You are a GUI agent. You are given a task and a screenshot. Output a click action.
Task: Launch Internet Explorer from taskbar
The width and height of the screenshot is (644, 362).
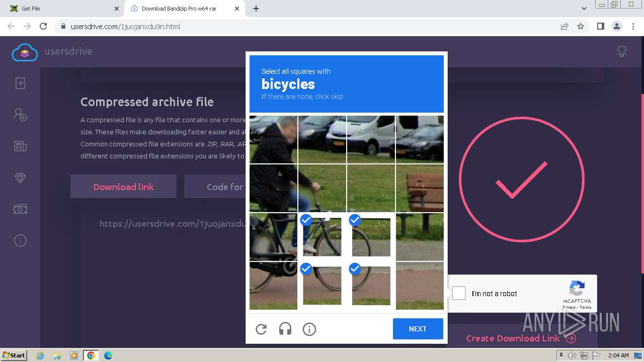click(40, 355)
